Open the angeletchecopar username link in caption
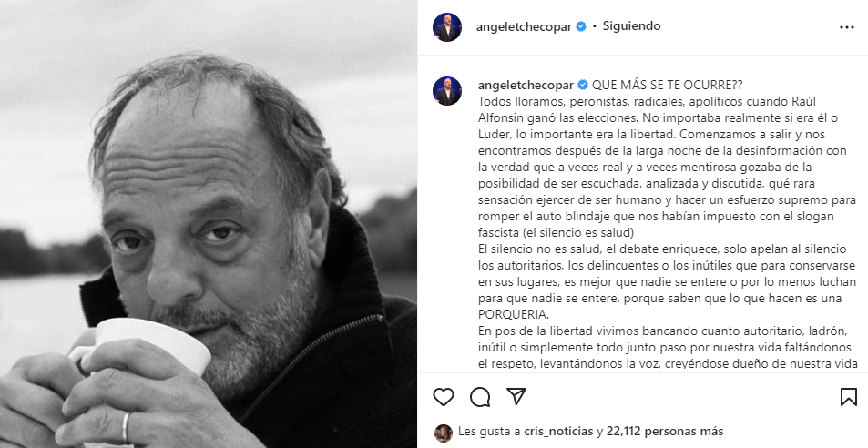 pyautogui.click(x=526, y=86)
